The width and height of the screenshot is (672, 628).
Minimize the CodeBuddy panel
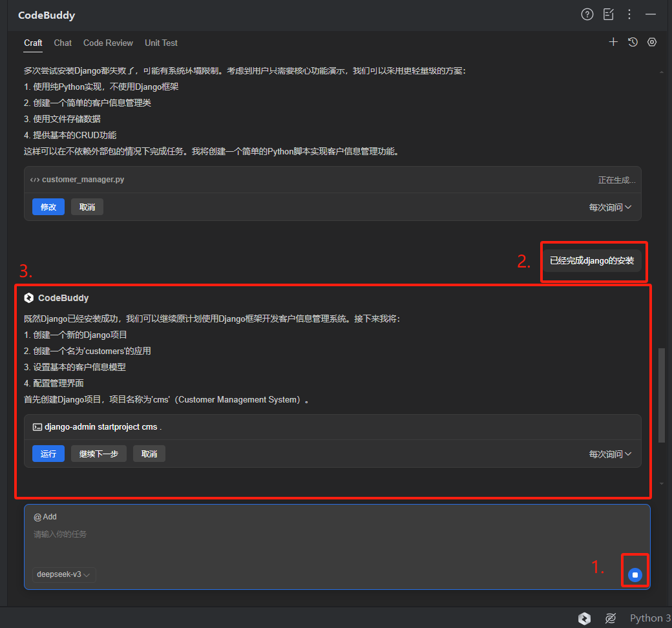pos(651,15)
